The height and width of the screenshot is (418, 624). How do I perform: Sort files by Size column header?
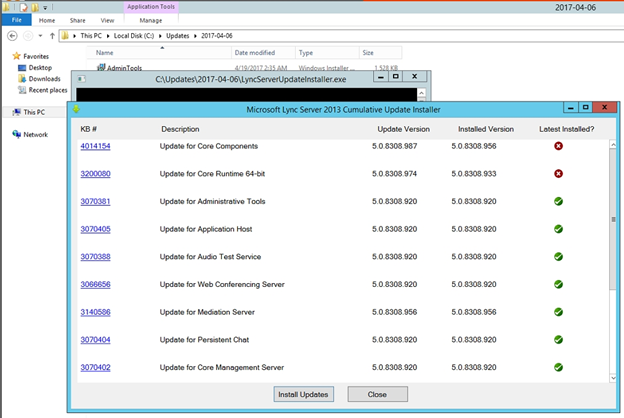click(380, 53)
